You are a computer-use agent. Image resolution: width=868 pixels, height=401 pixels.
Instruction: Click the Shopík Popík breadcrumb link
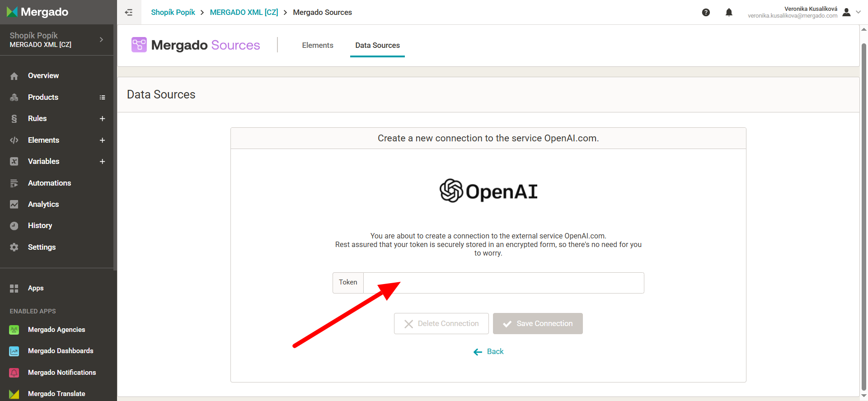(173, 12)
